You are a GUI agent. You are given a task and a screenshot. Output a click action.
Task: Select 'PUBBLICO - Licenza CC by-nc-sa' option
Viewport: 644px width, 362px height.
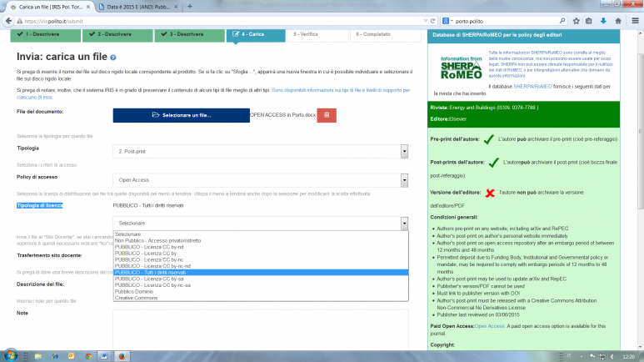[x=261, y=285]
